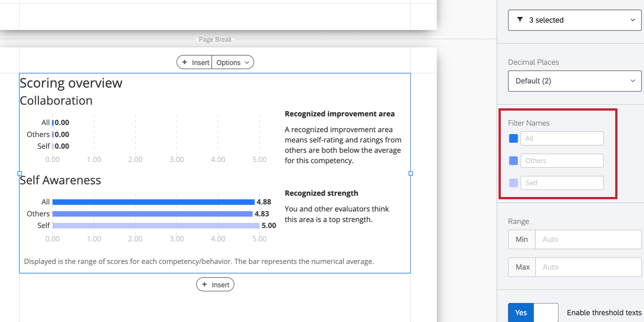This screenshot has width=644, height=322.
Task: Open the '3 selected' filter dropdown
Action: 574,20
